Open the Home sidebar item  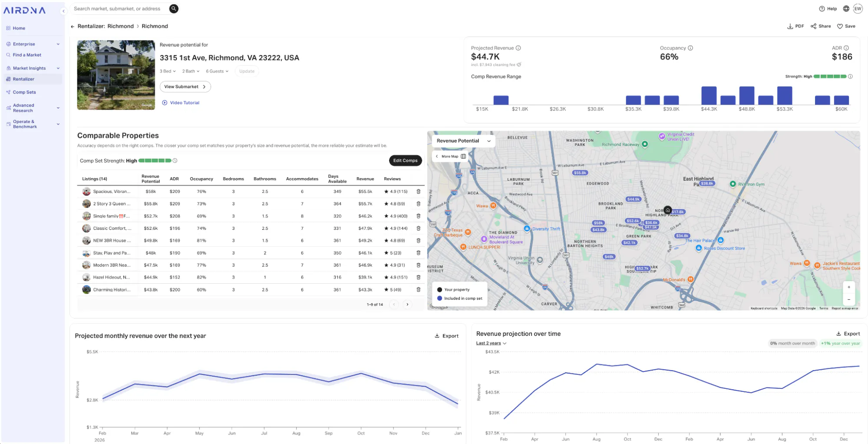pos(19,28)
